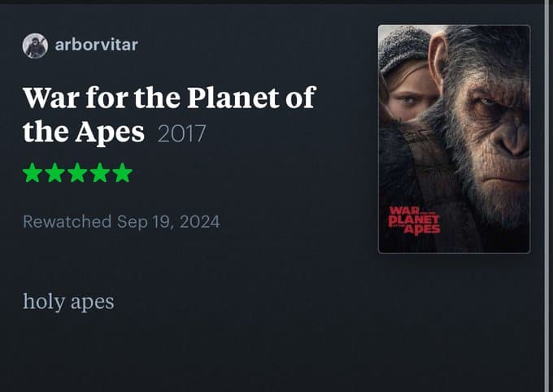
Task: Click the third green rating star
Action: pos(77,172)
